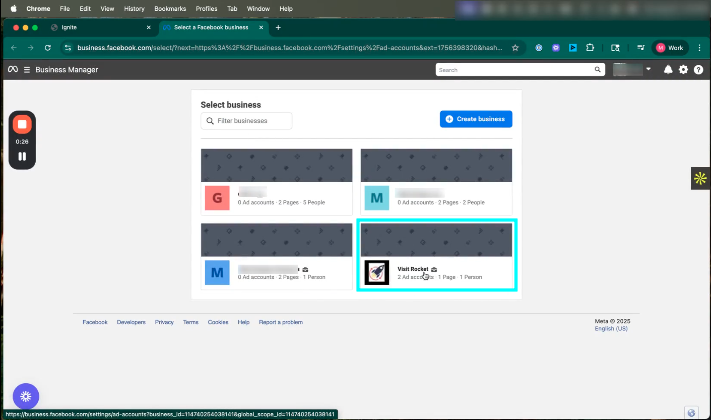
Task: Expand the account switcher dropdown arrow
Action: (649, 70)
